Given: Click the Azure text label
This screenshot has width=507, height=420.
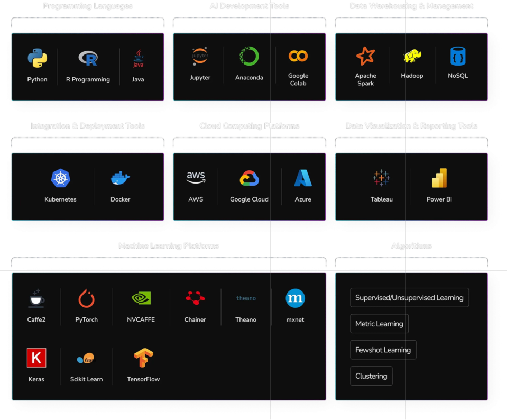Looking at the screenshot, I should coord(303,199).
